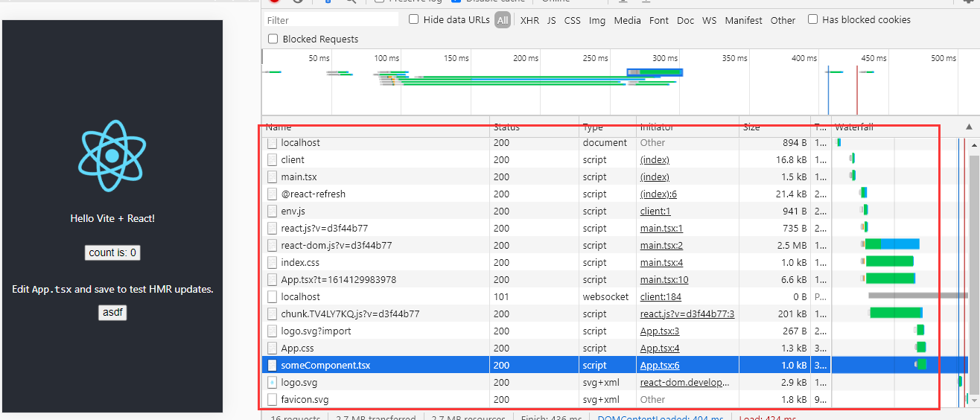Viewport: 980px width, 420px height.
Task: Open the client:1 initiator link
Action: (x=655, y=211)
